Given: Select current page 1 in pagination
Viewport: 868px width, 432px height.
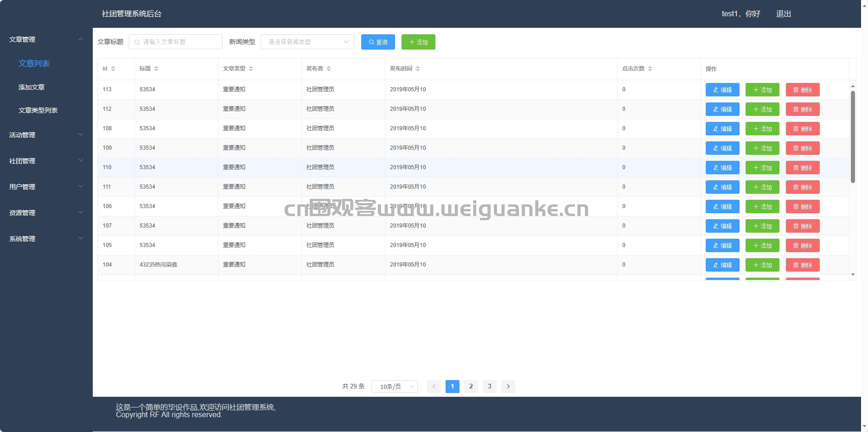Looking at the screenshot, I should (453, 387).
